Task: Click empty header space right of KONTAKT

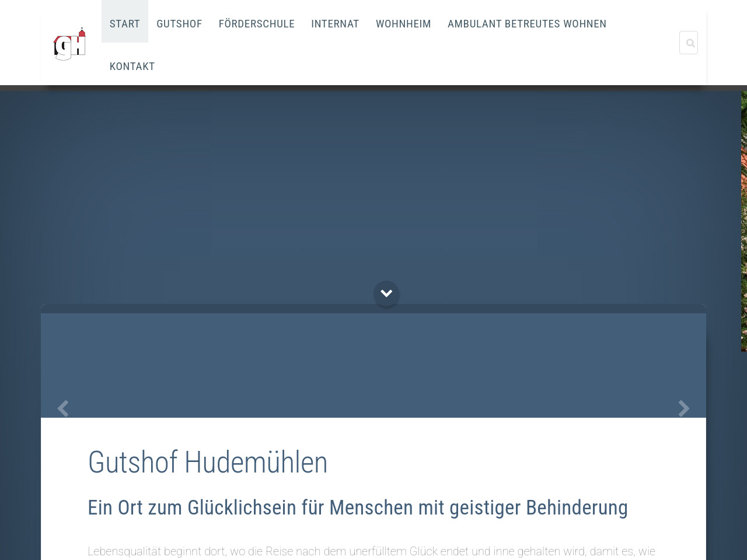Action: (409, 66)
